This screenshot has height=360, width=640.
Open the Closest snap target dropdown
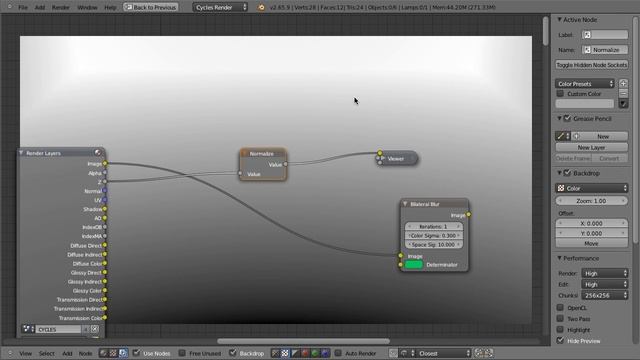coord(443,353)
